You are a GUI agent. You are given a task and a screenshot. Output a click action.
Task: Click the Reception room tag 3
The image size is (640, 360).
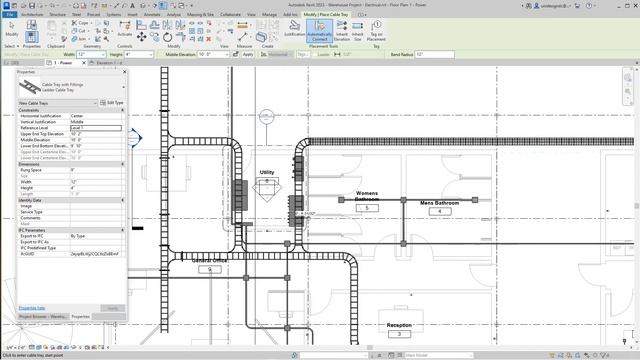coord(399,334)
